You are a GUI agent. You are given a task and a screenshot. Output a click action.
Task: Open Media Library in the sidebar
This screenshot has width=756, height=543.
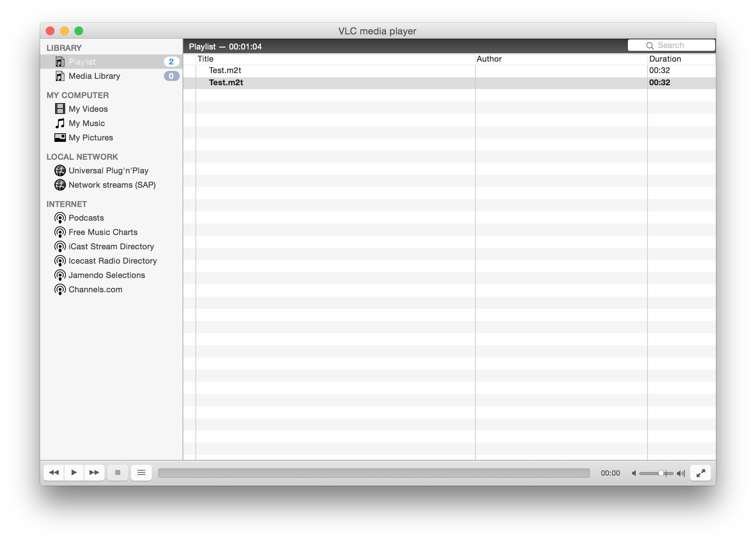111,76
